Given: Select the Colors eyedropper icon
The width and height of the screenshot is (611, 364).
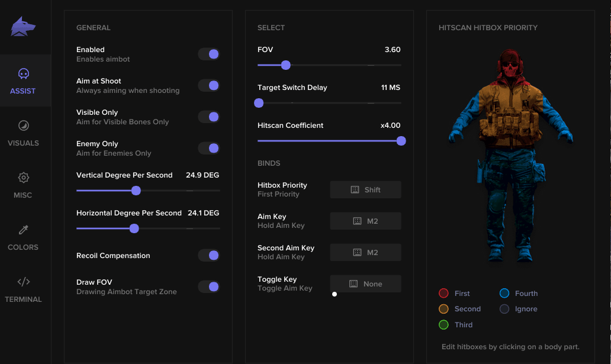Looking at the screenshot, I should pyautogui.click(x=23, y=230).
